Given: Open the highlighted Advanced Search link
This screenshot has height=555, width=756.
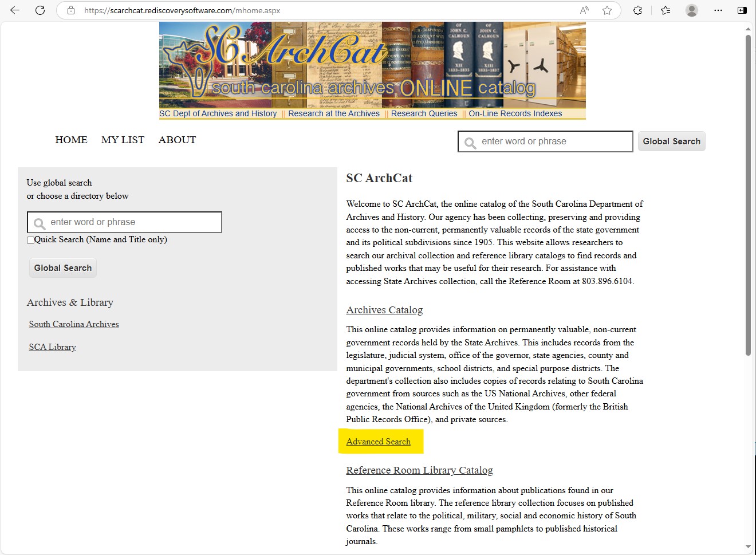Looking at the screenshot, I should (378, 442).
